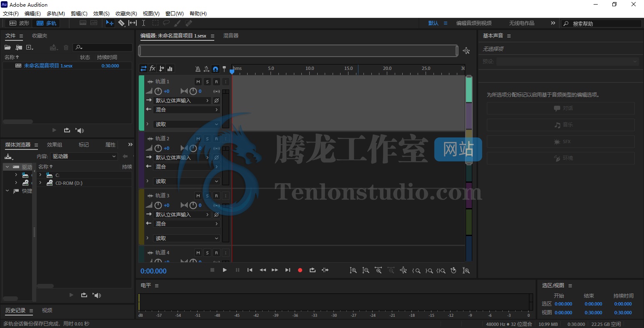Image resolution: width=644 pixels, height=328 pixels.
Task: Open Track 1 output 混合 dropdown
Action: [187, 109]
